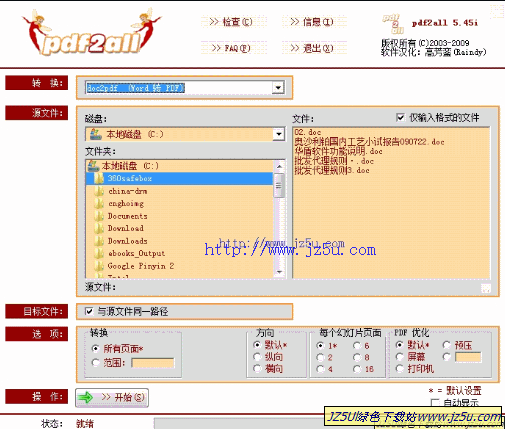Viewport: 505px width, 429px height.
Task: Select Documents folder row
Action: 180,216
